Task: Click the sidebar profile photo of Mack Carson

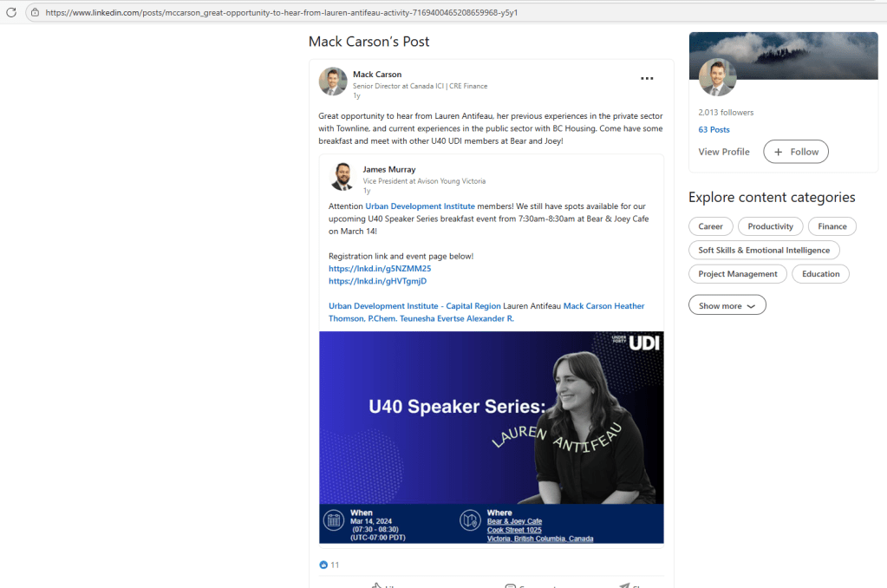Action: point(717,77)
